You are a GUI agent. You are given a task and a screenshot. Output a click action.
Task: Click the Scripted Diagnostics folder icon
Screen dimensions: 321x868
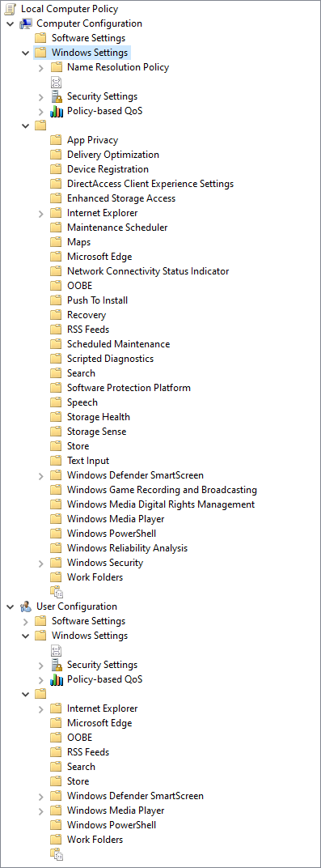56,359
